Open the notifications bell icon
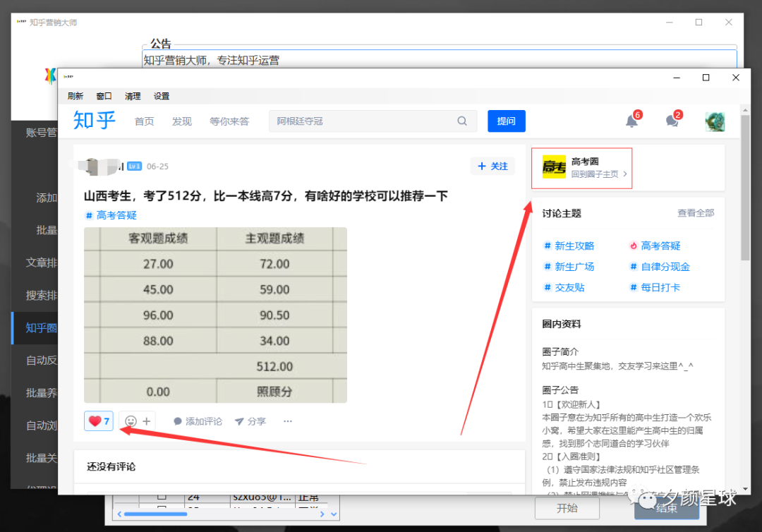The image size is (762, 532). click(x=631, y=121)
